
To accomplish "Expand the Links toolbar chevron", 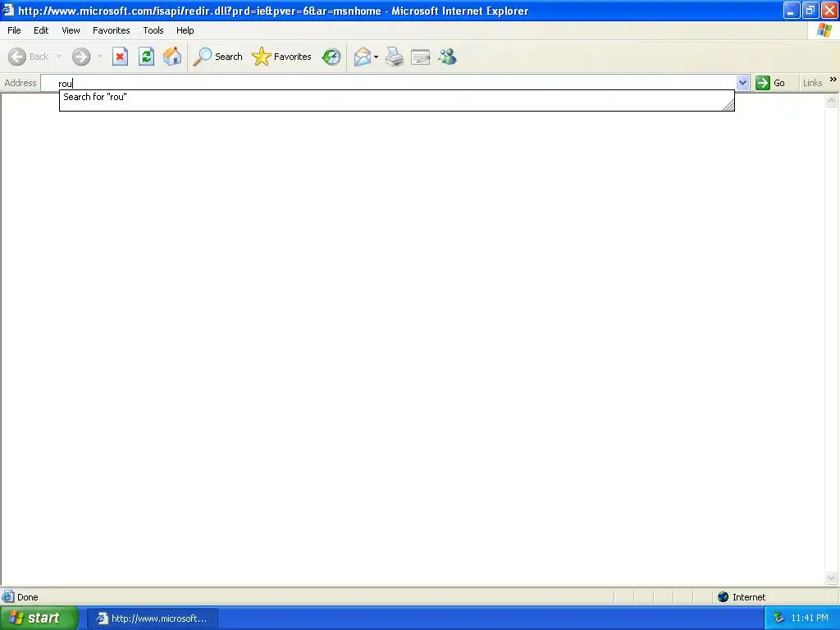I will [x=833, y=80].
